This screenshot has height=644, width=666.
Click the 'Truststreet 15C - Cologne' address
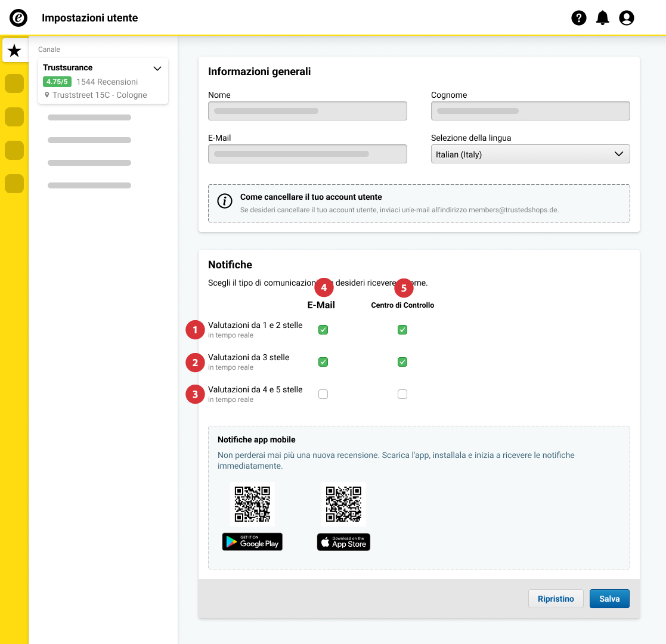(x=100, y=95)
